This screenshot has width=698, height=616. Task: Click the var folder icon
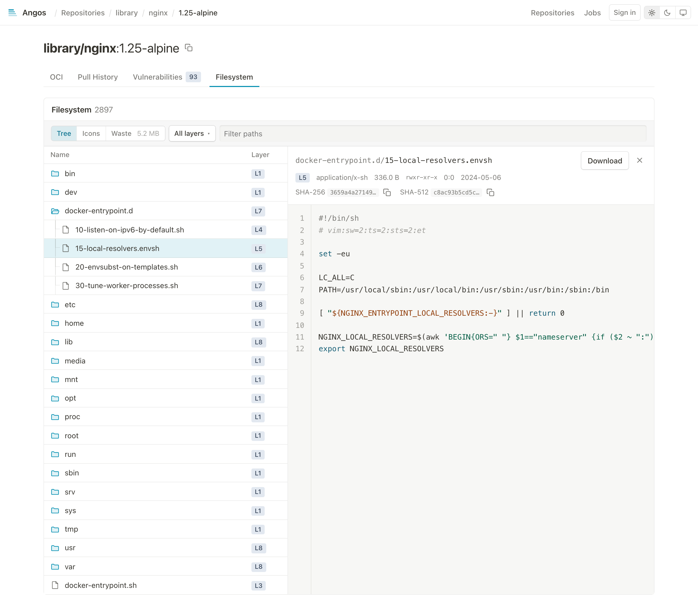point(55,566)
